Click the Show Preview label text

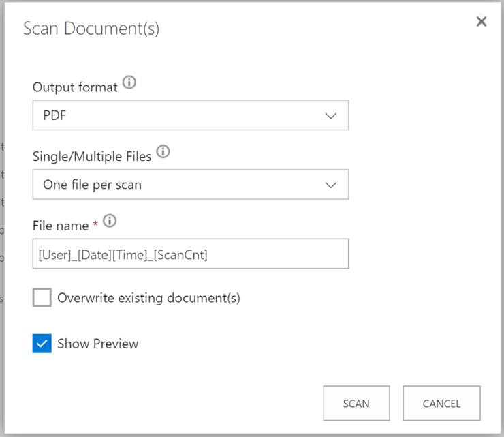coord(97,344)
